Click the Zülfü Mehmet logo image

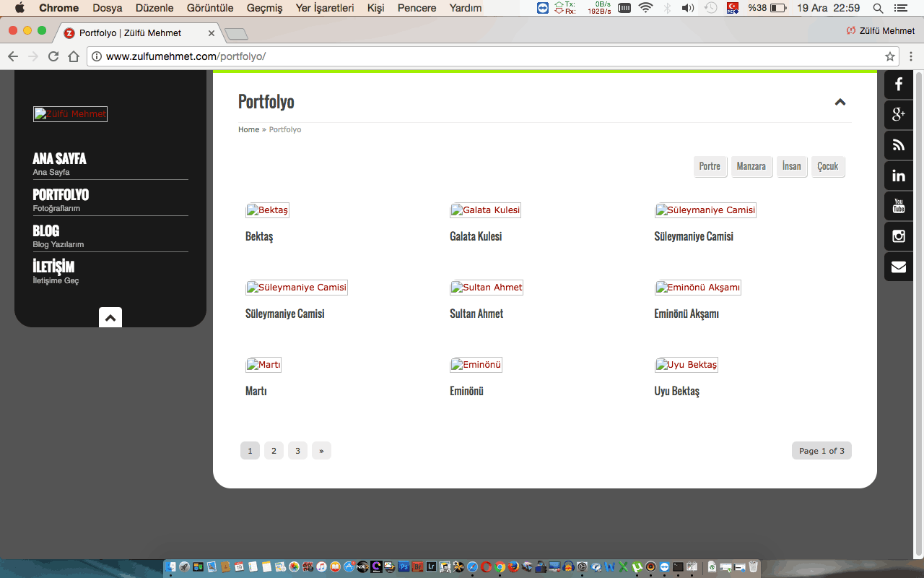(70, 114)
